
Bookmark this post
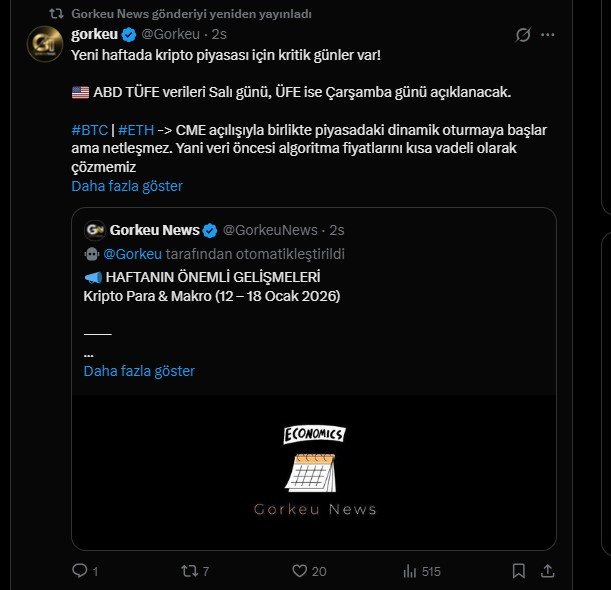click(x=518, y=571)
